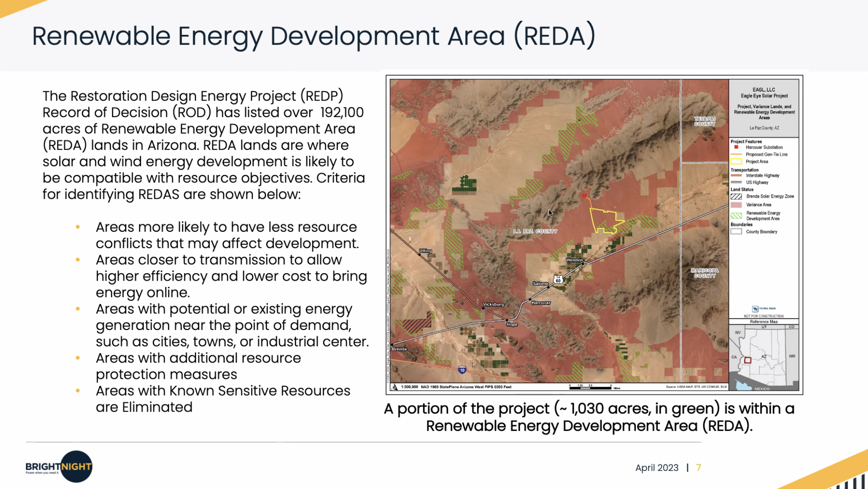Click the slide number 7
868x489 pixels.
pos(698,468)
